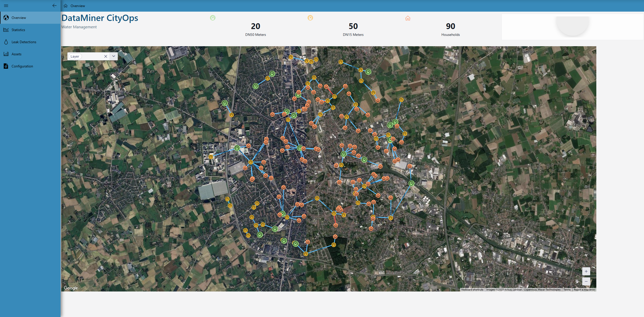Zoom in on the map
This screenshot has width=644, height=317.
[x=586, y=271]
